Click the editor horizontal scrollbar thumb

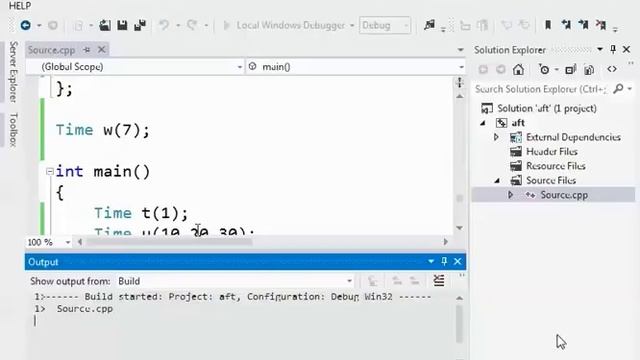(169, 242)
